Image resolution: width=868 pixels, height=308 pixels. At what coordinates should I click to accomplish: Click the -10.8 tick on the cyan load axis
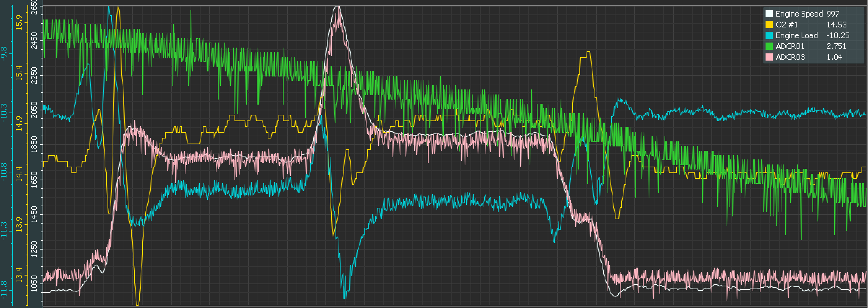pyautogui.click(x=4, y=171)
